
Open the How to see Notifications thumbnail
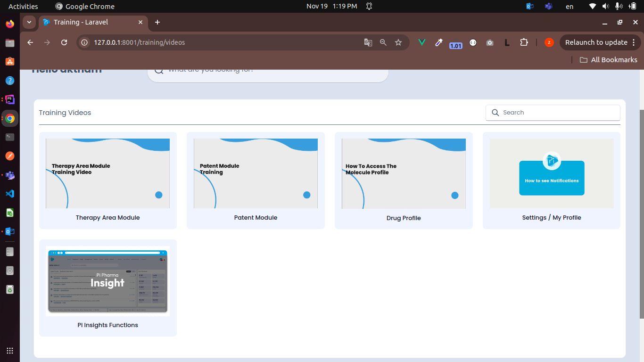coord(552,173)
